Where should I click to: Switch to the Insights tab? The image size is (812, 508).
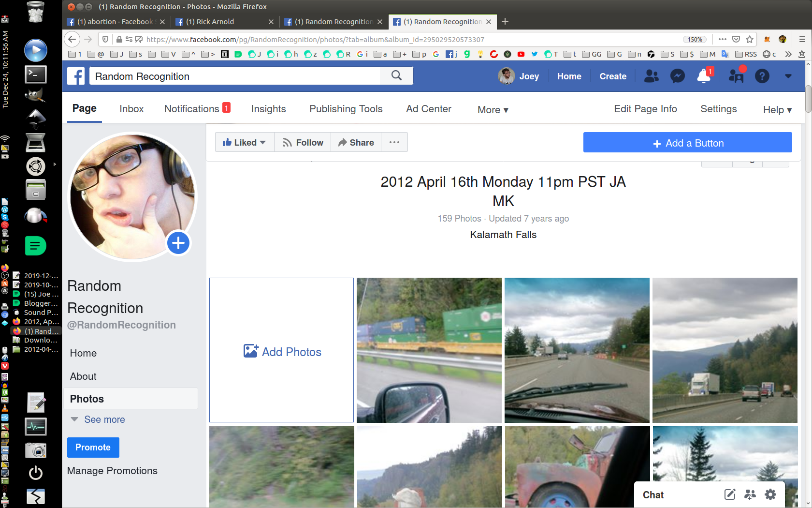click(268, 109)
